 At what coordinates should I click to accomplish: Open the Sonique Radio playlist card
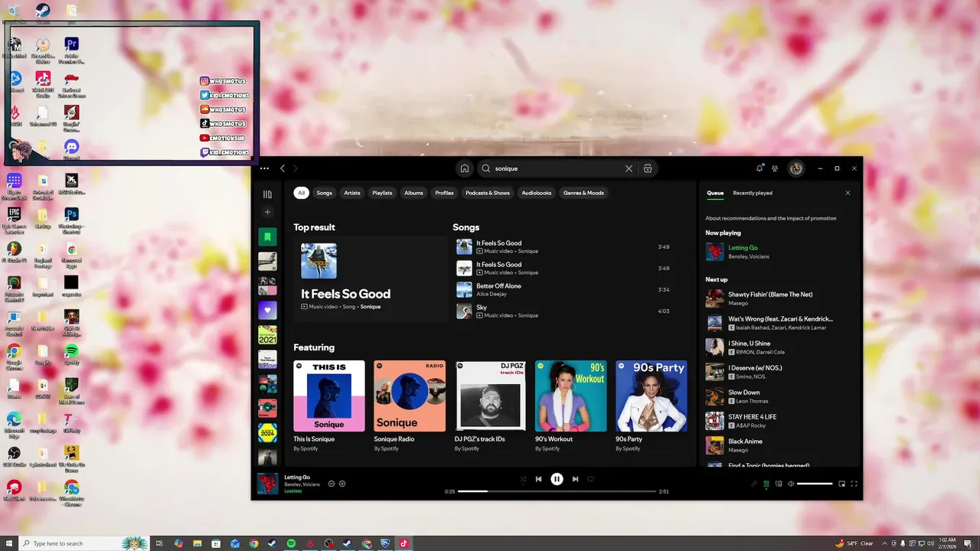[x=410, y=406]
